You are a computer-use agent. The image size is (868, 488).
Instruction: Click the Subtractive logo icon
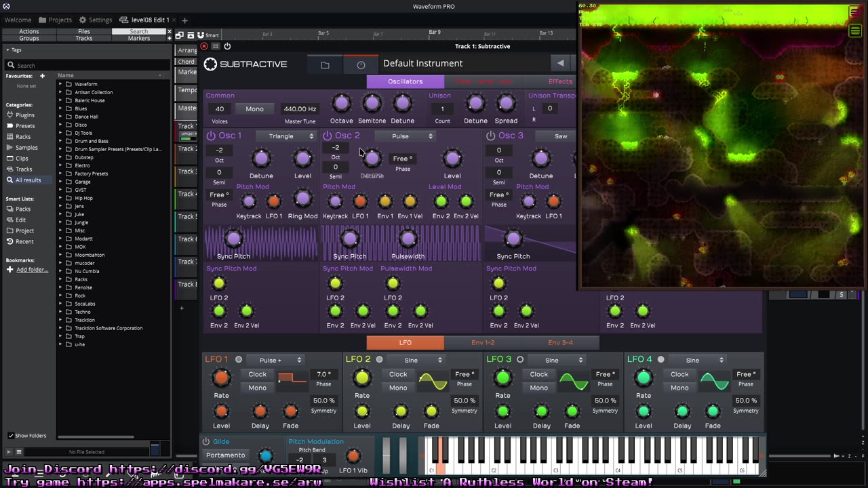click(210, 64)
